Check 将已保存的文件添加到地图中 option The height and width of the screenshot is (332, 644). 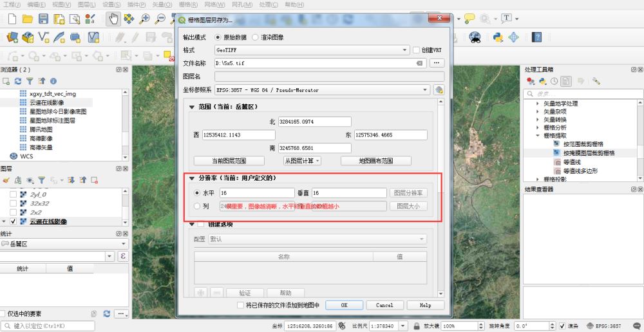pos(241,305)
